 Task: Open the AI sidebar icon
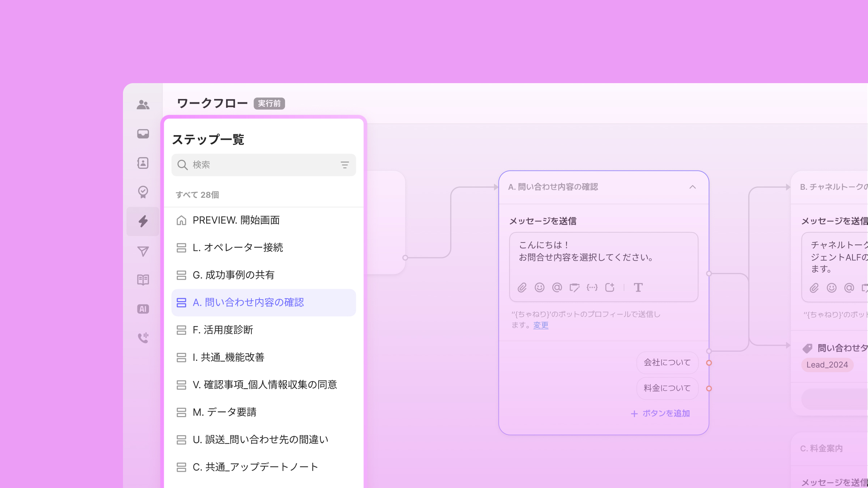143,309
